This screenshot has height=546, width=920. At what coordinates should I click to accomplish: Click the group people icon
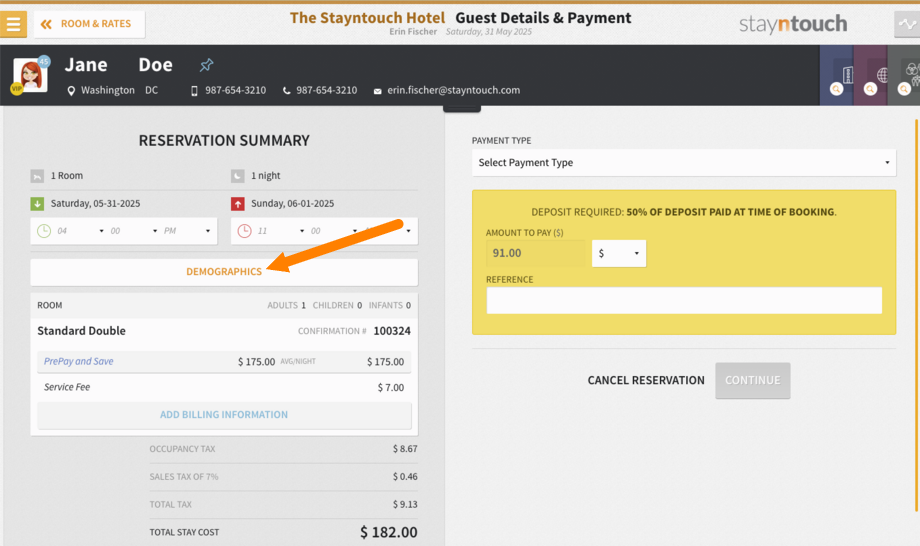(913, 73)
